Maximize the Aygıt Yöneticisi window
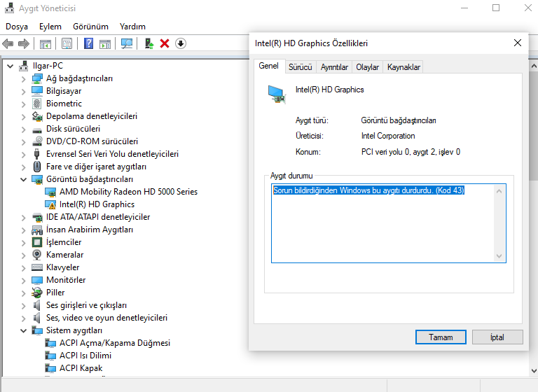The width and height of the screenshot is (538, 392). click(496, 8)
